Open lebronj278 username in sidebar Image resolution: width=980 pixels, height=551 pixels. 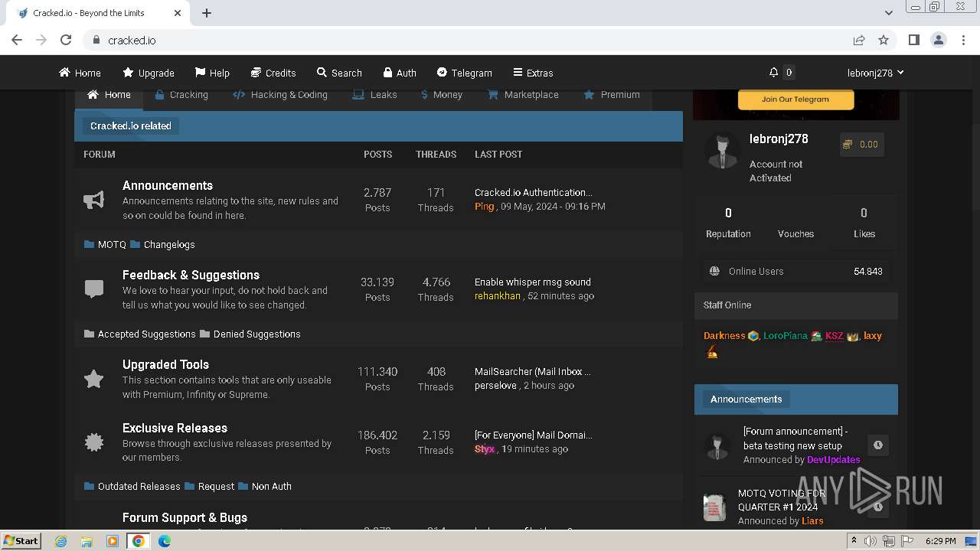coord(779,139)
